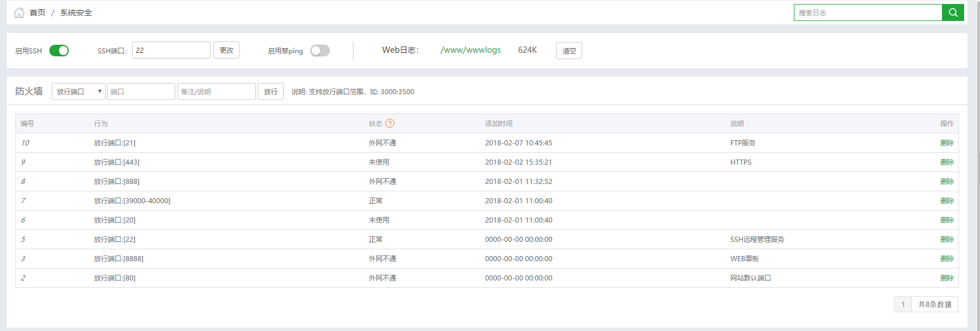Delete rule for port 8888

pyautogui.click(x=947, y=259)
